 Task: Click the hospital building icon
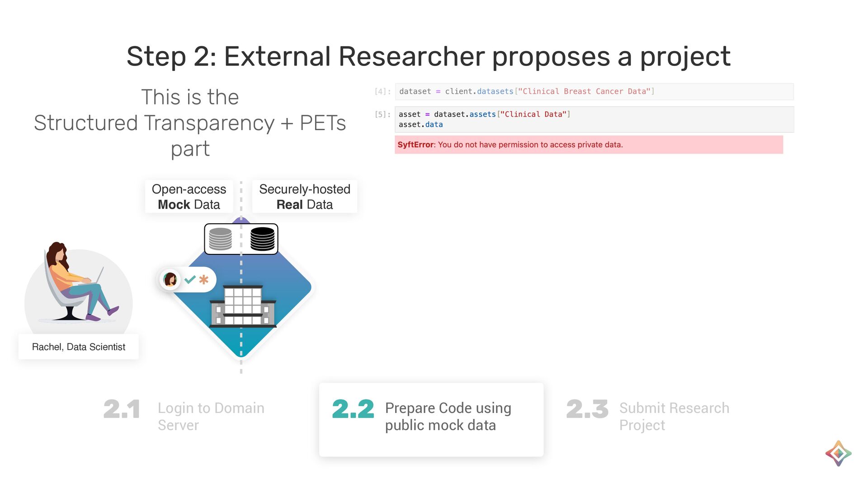tap(243, 306)
